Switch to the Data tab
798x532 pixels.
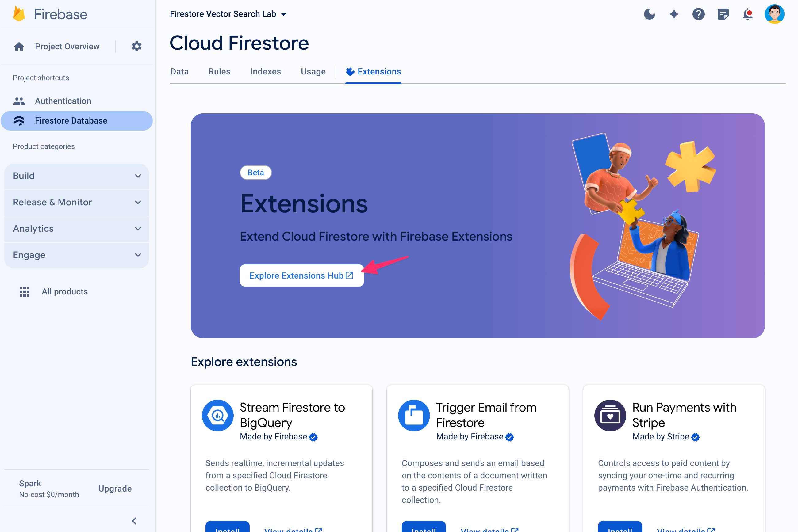(179, 71)
